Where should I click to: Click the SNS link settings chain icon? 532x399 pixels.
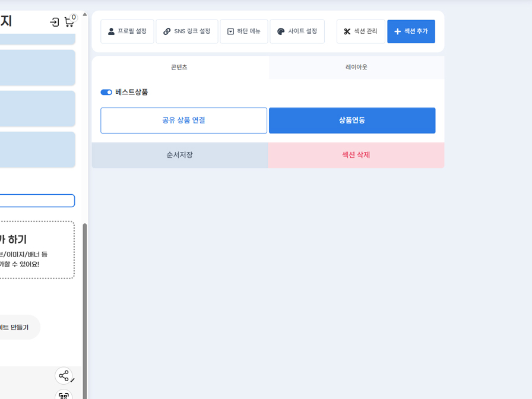(x=165, y=31)
